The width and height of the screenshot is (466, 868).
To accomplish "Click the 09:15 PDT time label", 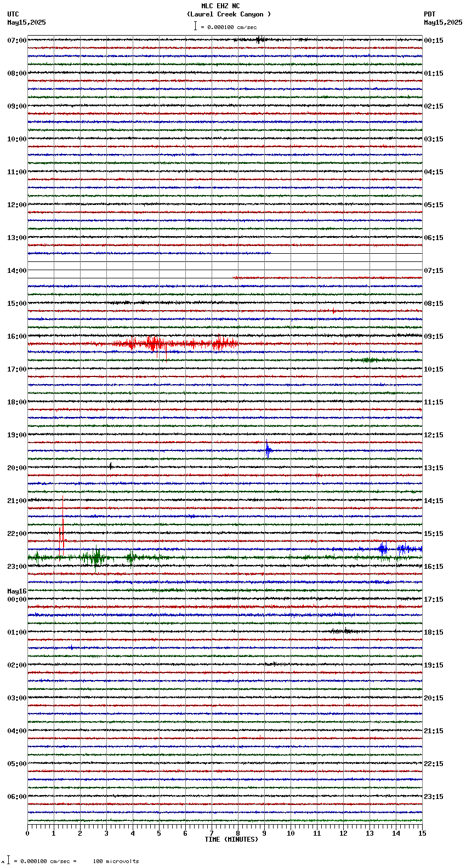I will (434, 336).
